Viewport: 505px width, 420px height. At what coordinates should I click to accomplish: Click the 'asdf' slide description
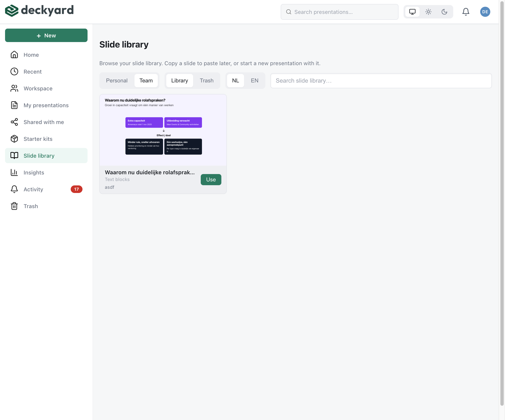pos(109,187)
